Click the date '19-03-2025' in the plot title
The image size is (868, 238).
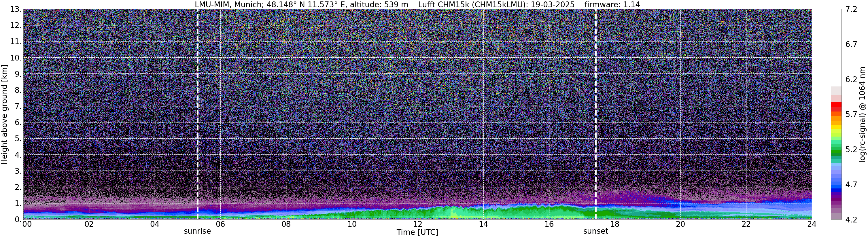(553, 5)
